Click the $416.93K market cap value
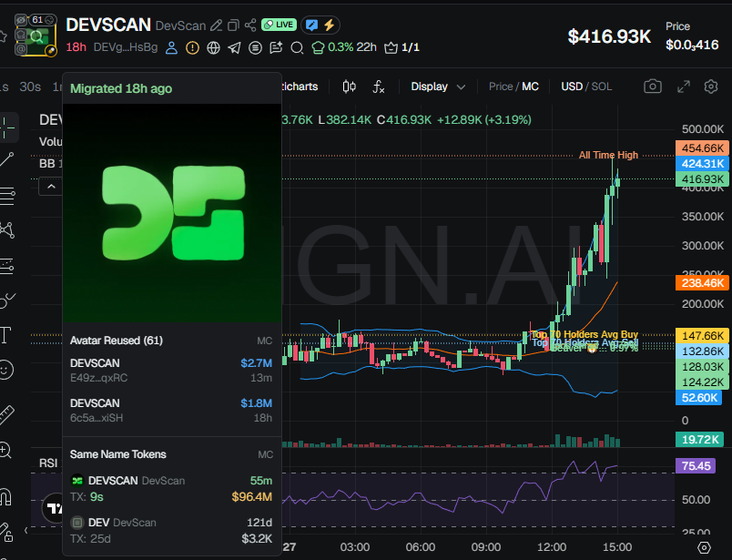This screenshot has width=732, height=560. click(x=609, y=36)
